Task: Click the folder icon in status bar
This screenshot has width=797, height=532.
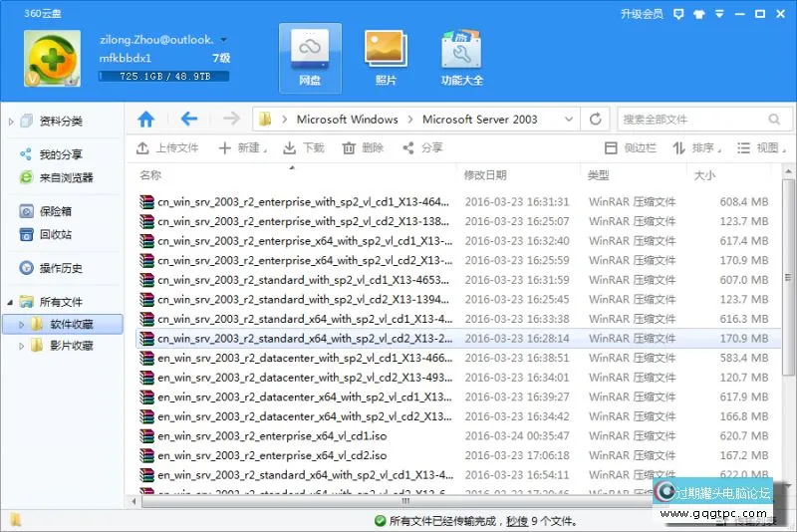Action: (15, 520)
